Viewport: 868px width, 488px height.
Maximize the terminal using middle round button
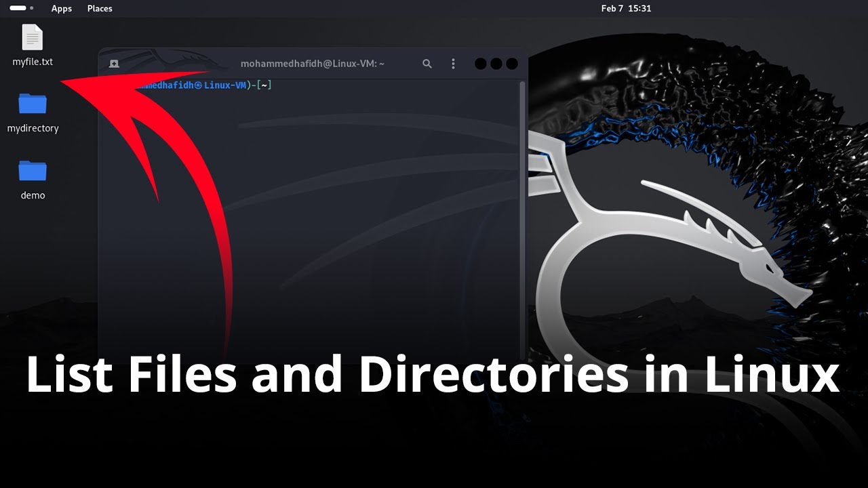point(496,64)
